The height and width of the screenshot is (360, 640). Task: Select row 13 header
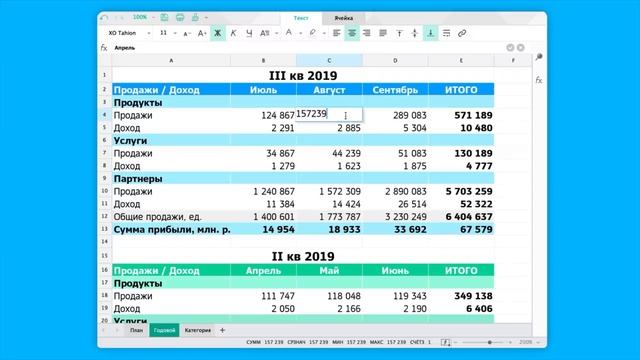(x=104, y=229)
